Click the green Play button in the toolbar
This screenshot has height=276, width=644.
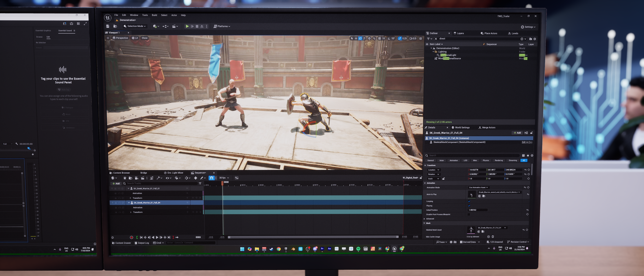(187, 26)
